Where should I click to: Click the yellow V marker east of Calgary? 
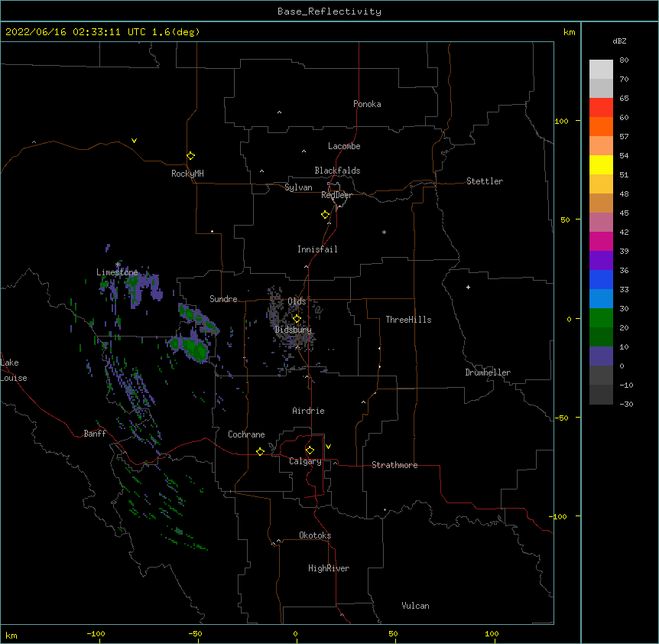point(328,447)
